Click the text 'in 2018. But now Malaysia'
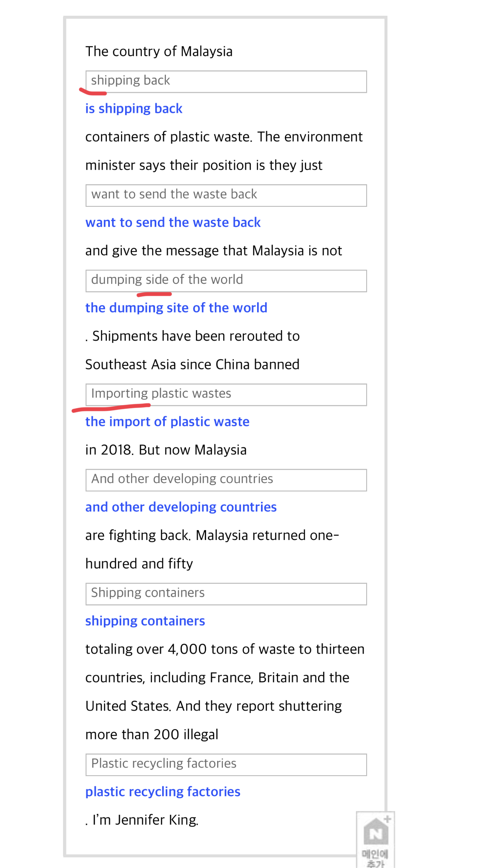479x868 pixels. [166, 450]
